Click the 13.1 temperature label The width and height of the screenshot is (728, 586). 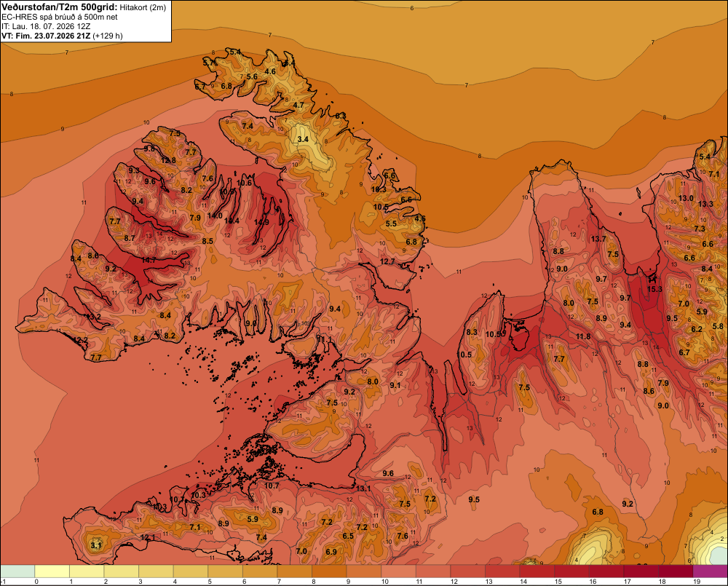(363, 488)
